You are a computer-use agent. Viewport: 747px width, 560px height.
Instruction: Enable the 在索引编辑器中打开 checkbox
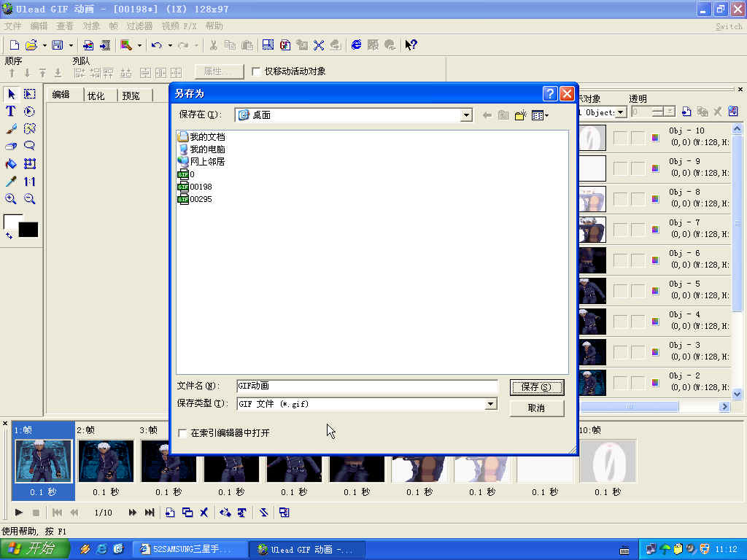point(182,433)
